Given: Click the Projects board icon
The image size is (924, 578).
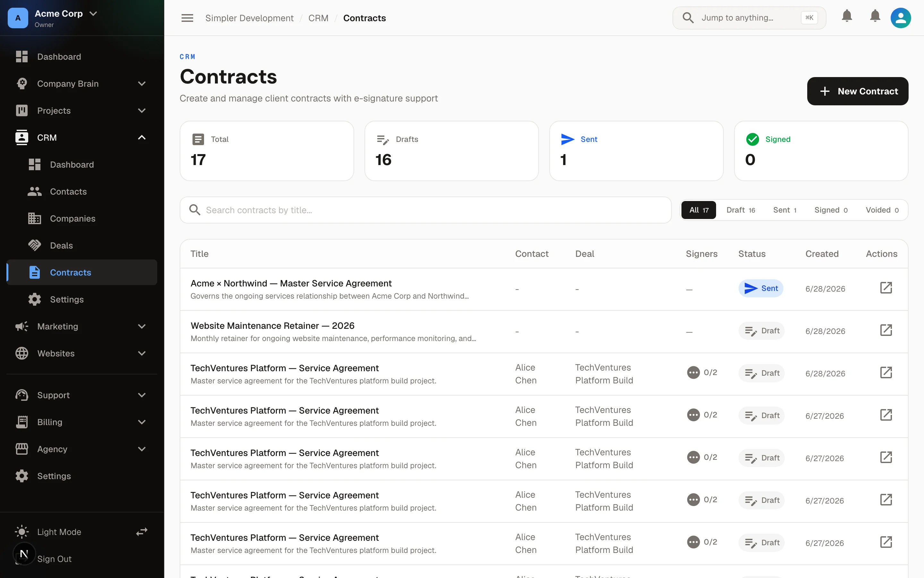Looking at the screenshot, I should pos(22,110).
